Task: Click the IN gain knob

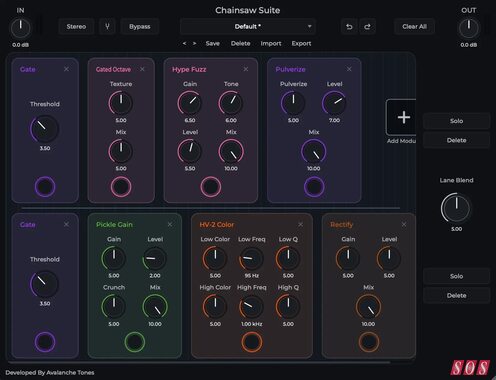Action: pos(21,28)
